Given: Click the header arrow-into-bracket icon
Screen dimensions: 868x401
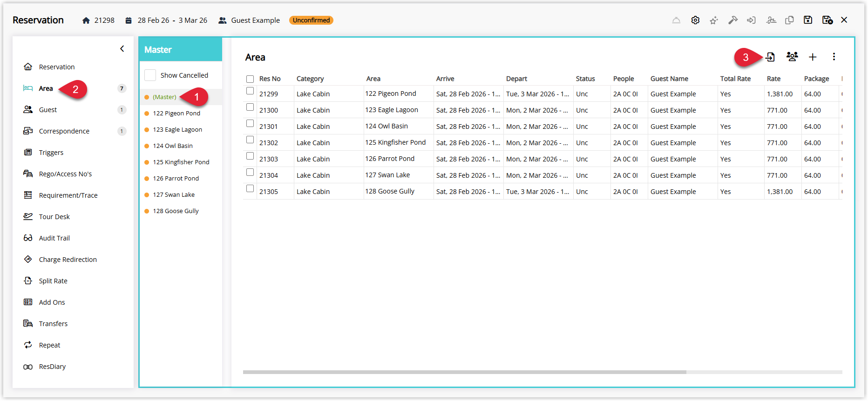Looking at the screenshot, I should [751, 20].
